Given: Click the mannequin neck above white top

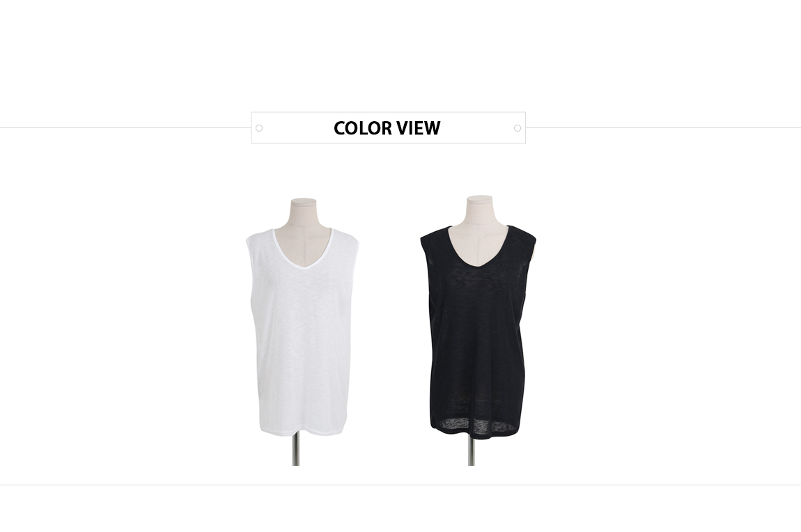Looking at the screenshot, I should click(x=303, y=212).
